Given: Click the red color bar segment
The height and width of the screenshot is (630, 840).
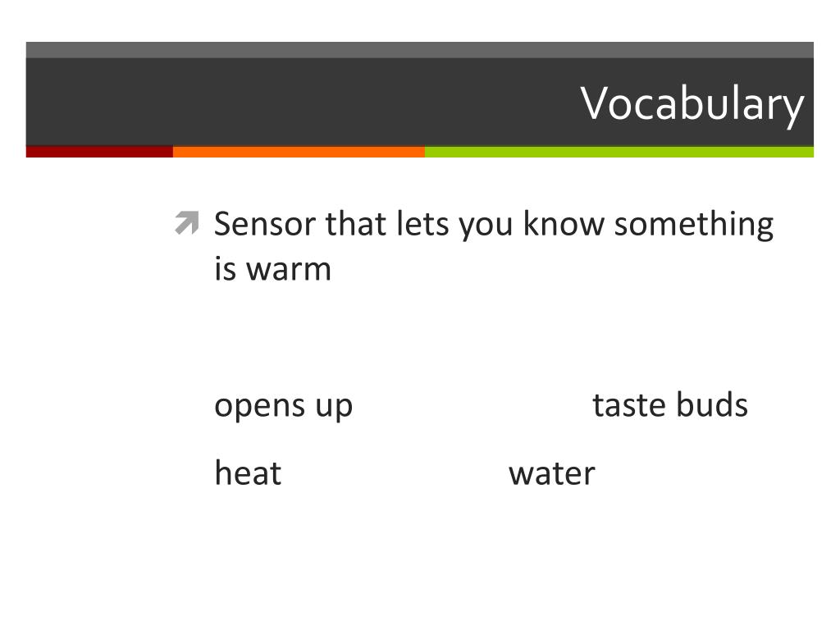Looking at the screenshot, I should click(99, 152).
